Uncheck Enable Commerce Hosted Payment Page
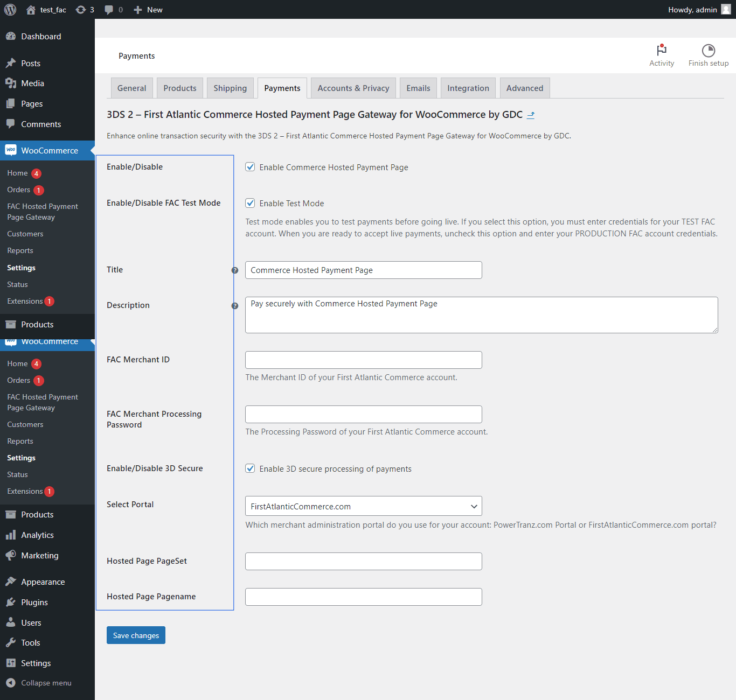The height and width of the screenshot is (700, 736). (250, 167)
